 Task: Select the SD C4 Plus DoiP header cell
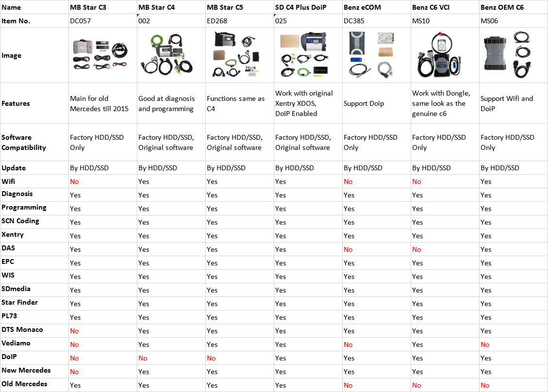[x=304, y=8]
